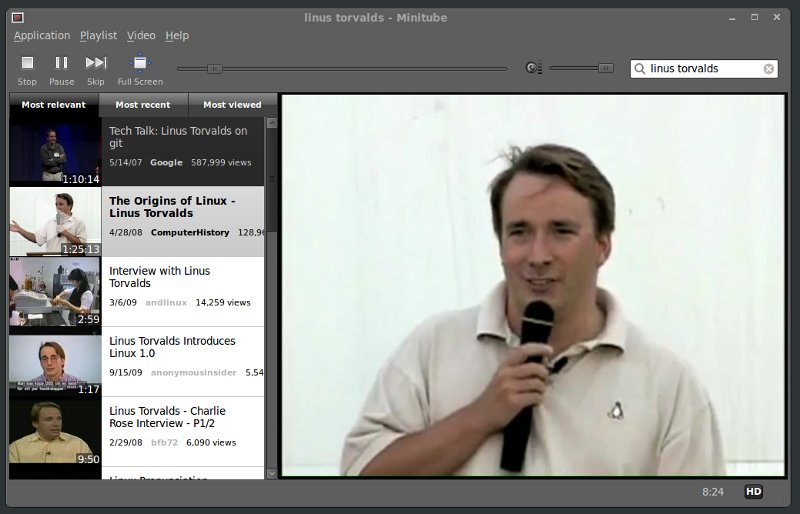Click the search magnifier icon
This screenshot has width=800, height=514.
(640, 69)
